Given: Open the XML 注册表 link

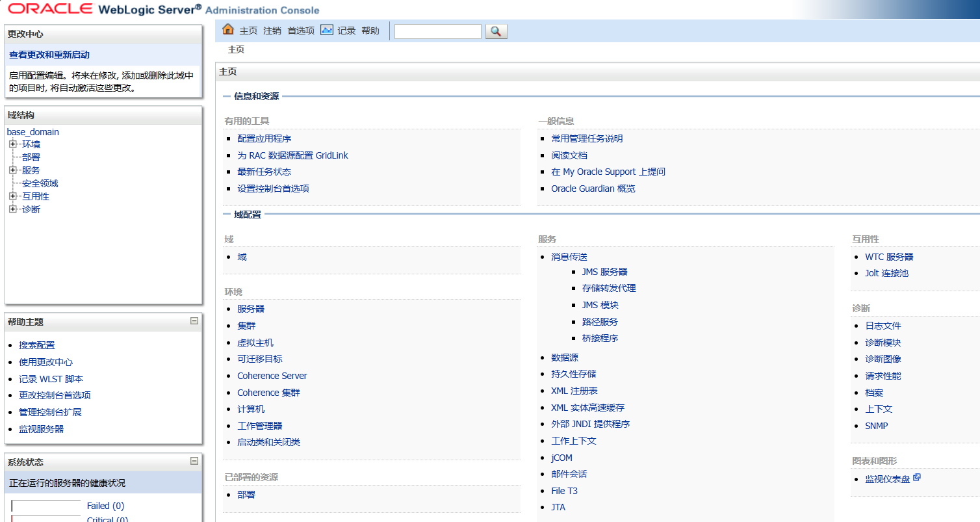Looking at the screenshot, I should (574, 391).
